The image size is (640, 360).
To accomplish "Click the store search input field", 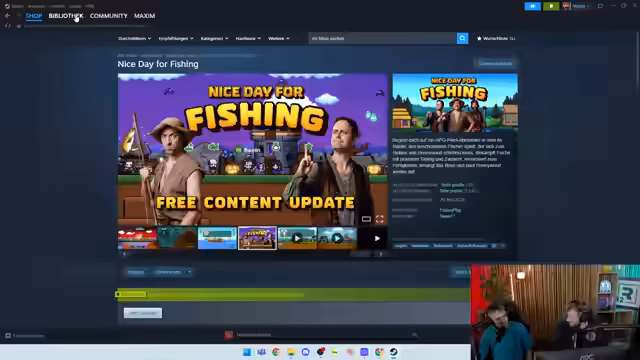I will click(x=382, y=38).
